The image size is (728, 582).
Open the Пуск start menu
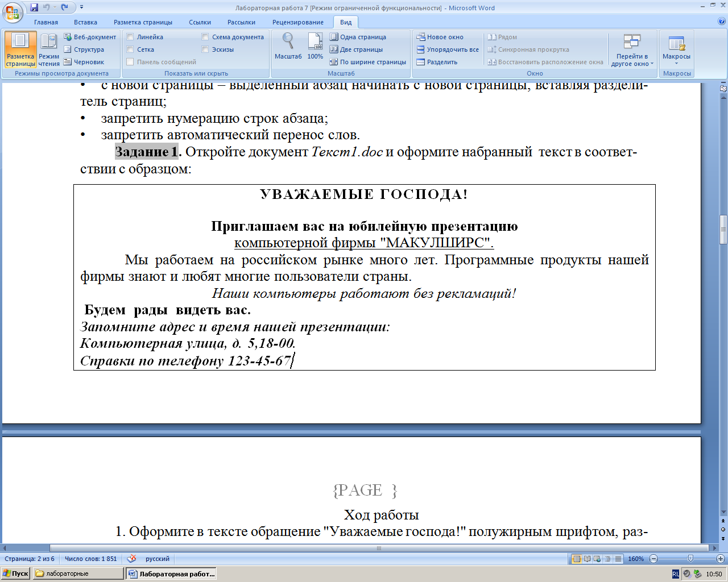point(16,573)
